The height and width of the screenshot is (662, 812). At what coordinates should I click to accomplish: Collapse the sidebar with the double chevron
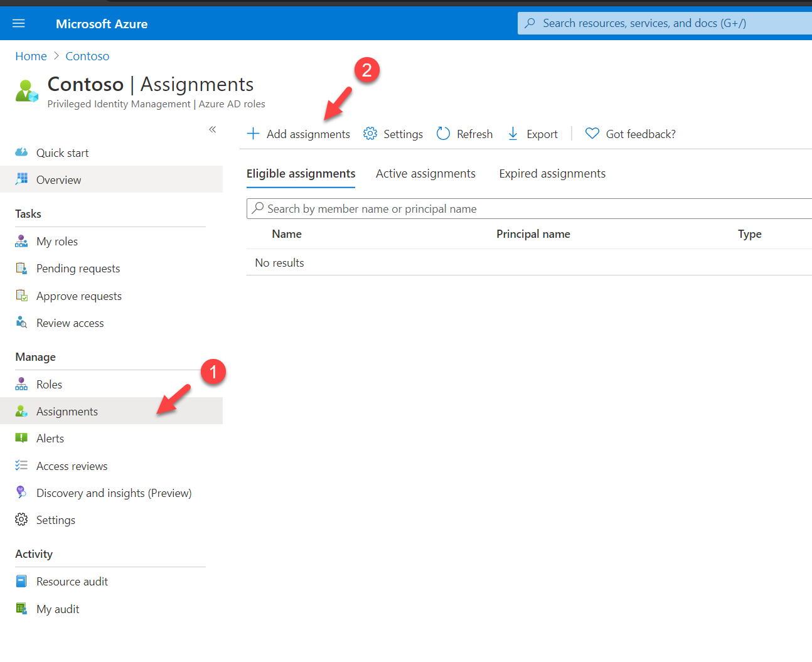click(212, 129)
